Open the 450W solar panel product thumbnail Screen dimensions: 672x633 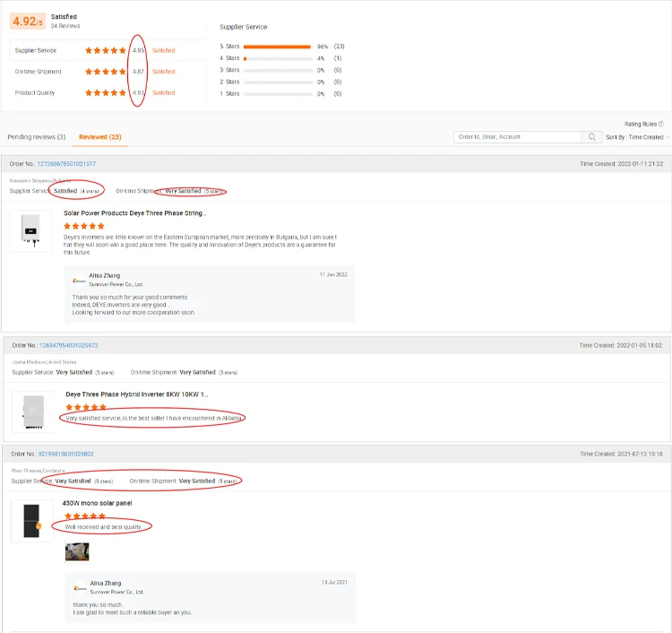pos(32,521)
